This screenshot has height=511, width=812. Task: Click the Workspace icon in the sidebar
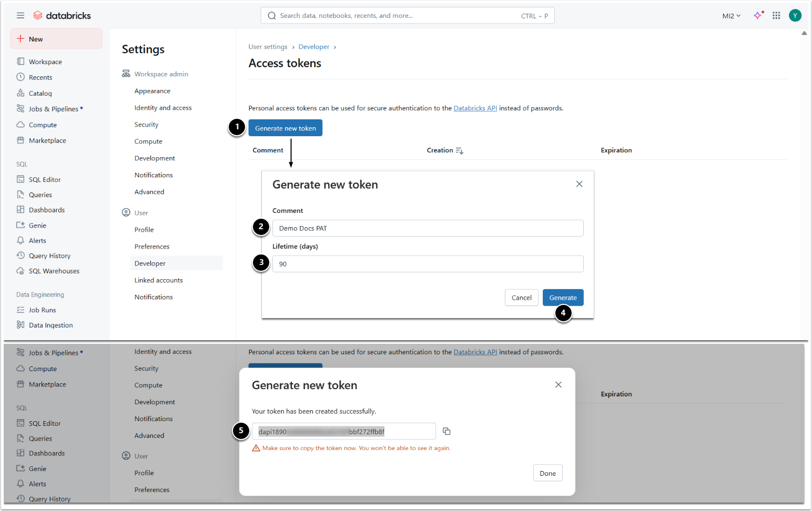tap(21, 62)
